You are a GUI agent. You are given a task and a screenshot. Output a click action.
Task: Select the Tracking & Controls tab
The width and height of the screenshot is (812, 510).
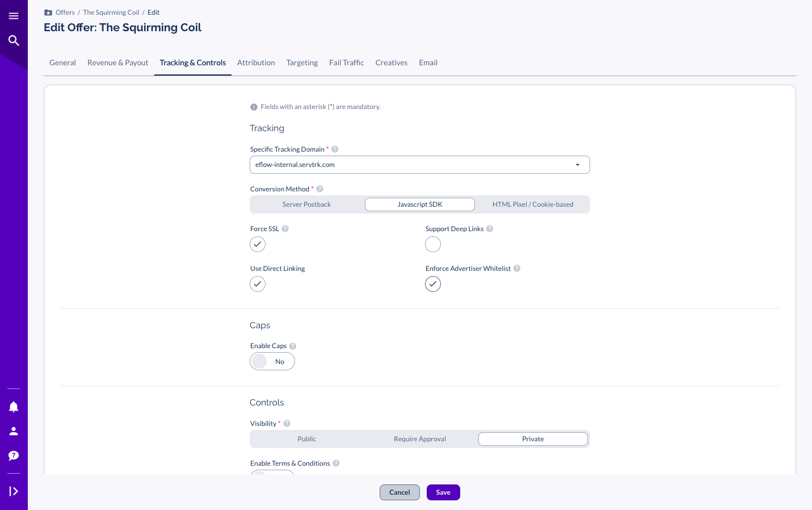(x=193, y=62)
